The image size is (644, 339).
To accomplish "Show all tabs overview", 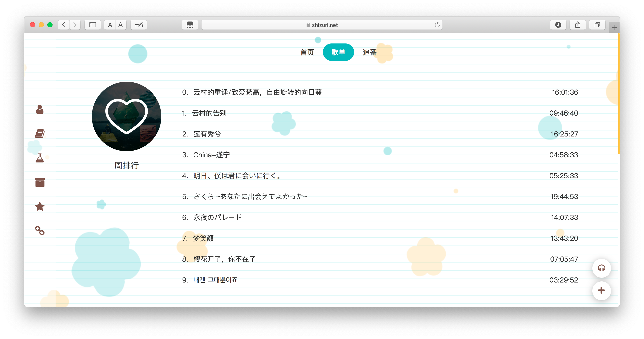I will 597,25.
